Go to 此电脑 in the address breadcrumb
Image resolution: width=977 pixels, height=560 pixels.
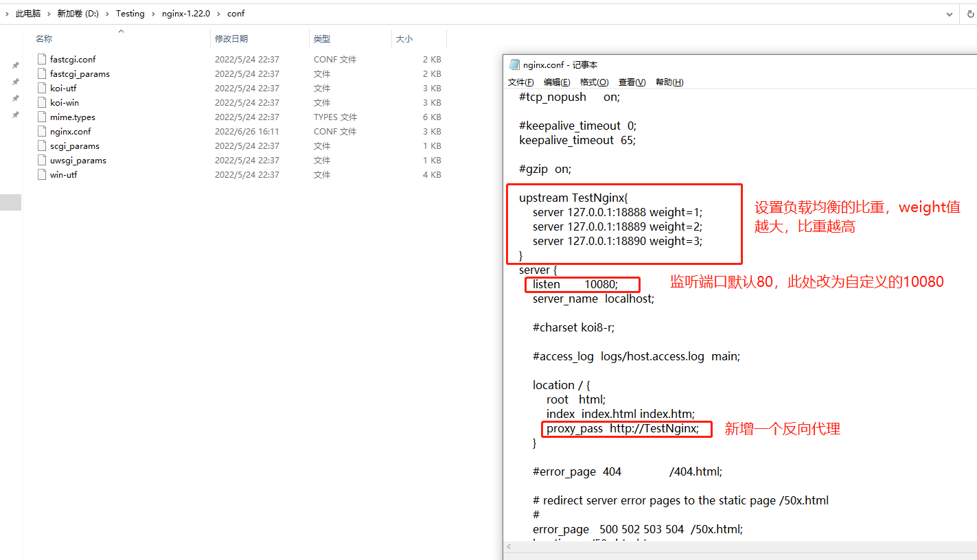[28, 14]
